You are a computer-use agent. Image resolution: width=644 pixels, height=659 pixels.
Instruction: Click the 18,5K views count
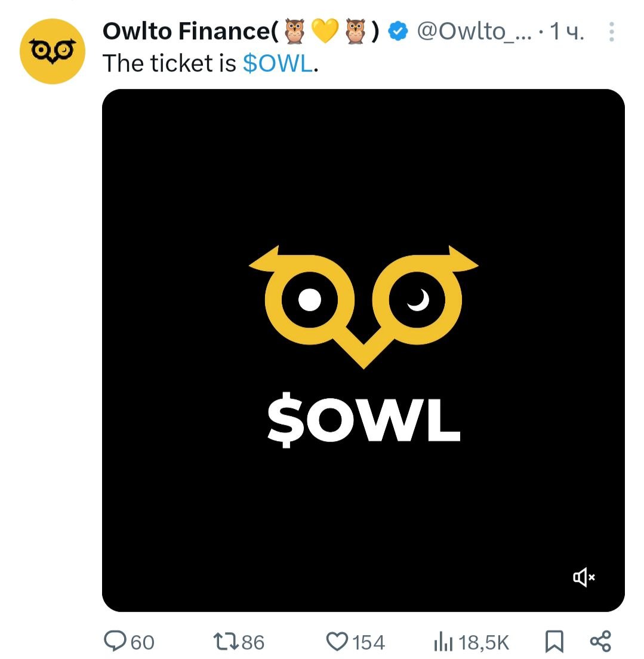(x=484, y=642)
